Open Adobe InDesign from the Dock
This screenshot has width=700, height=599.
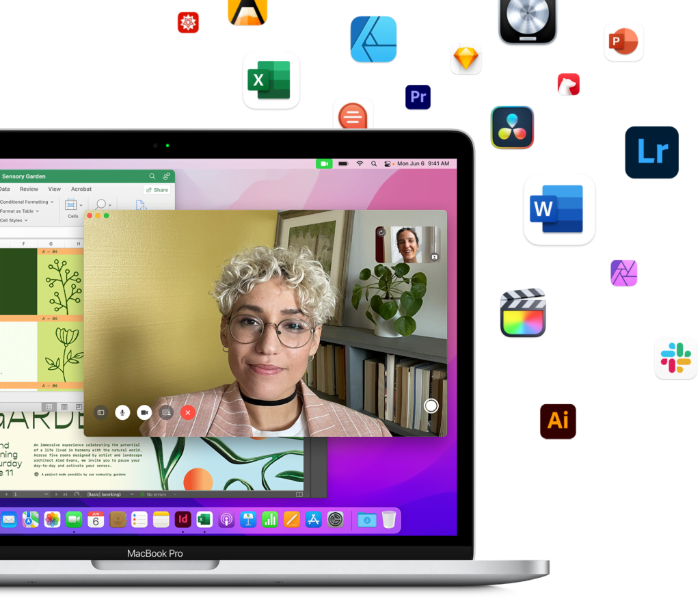point(183,520)
